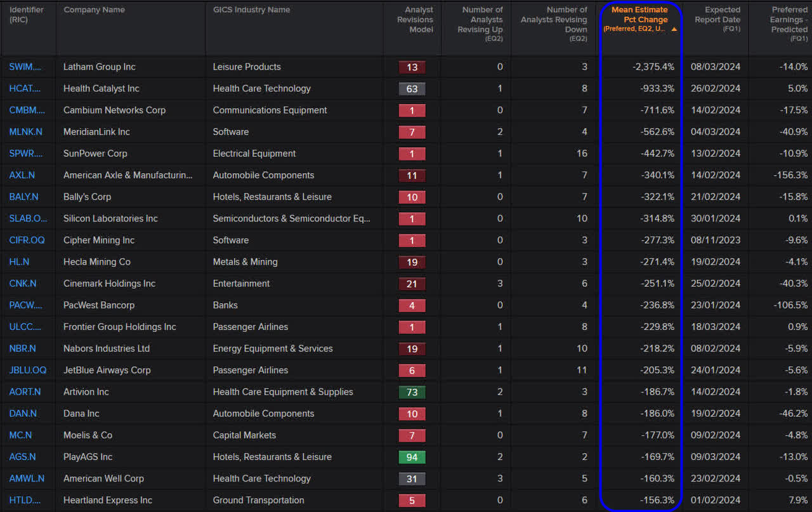Click the green 73 badge for Artivion Inc
Viewport: 812px width, 512px height.
pos(412,392)
